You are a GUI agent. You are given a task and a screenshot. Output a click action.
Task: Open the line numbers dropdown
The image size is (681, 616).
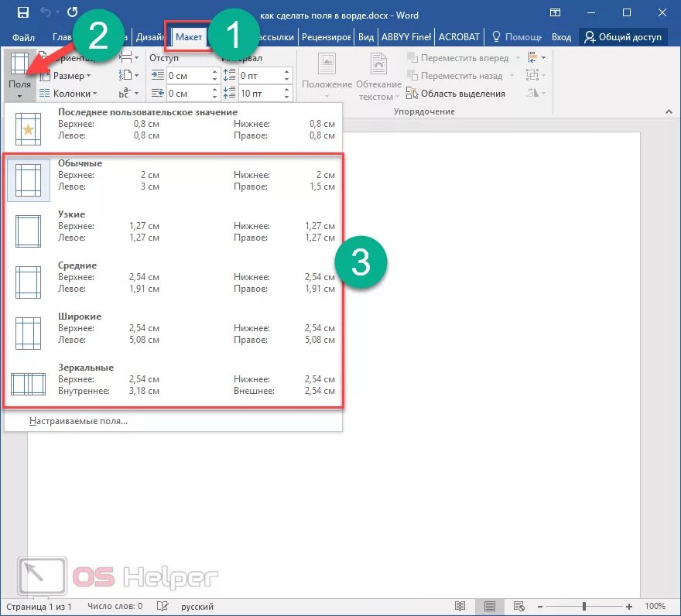click(128, 76)
